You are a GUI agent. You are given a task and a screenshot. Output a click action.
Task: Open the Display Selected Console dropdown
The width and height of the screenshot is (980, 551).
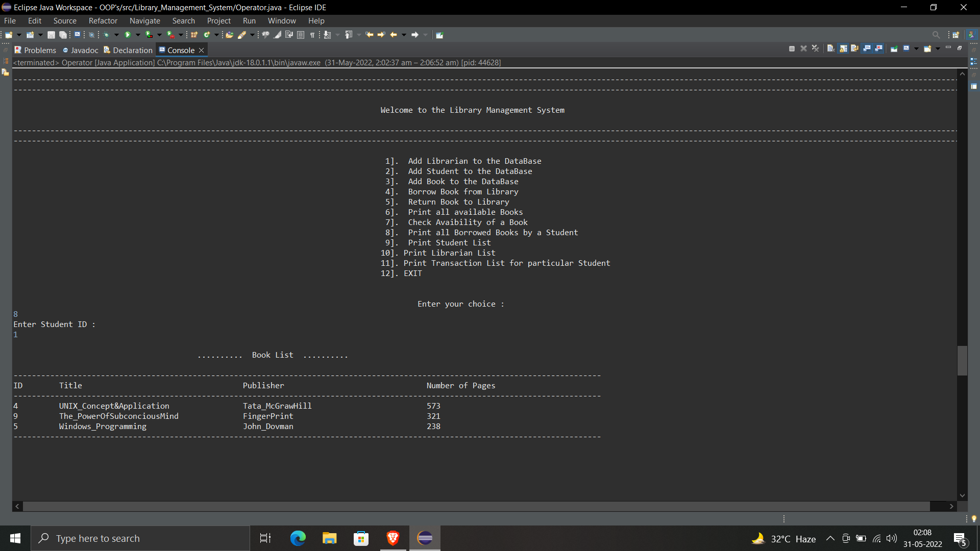916,48
